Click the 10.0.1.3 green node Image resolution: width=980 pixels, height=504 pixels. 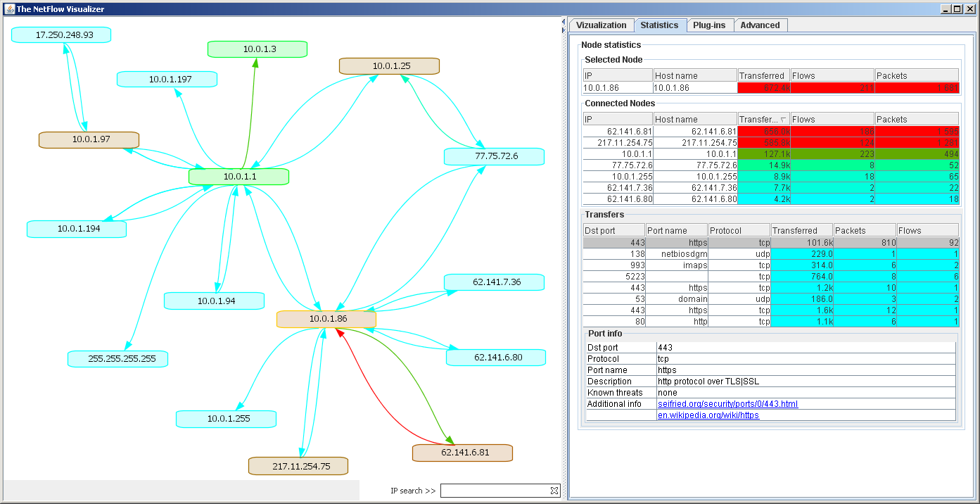(x=257, y=49)
